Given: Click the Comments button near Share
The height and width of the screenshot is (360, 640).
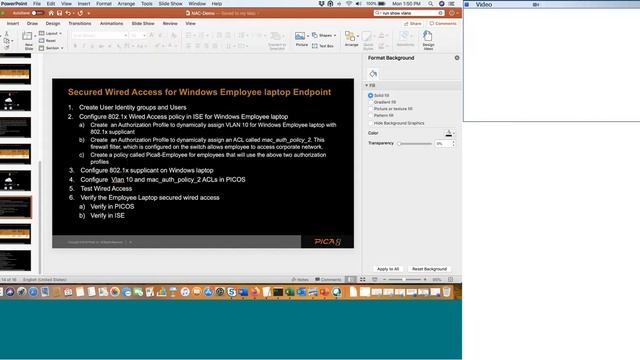Looking at the screenshot, I should point(443,24).
